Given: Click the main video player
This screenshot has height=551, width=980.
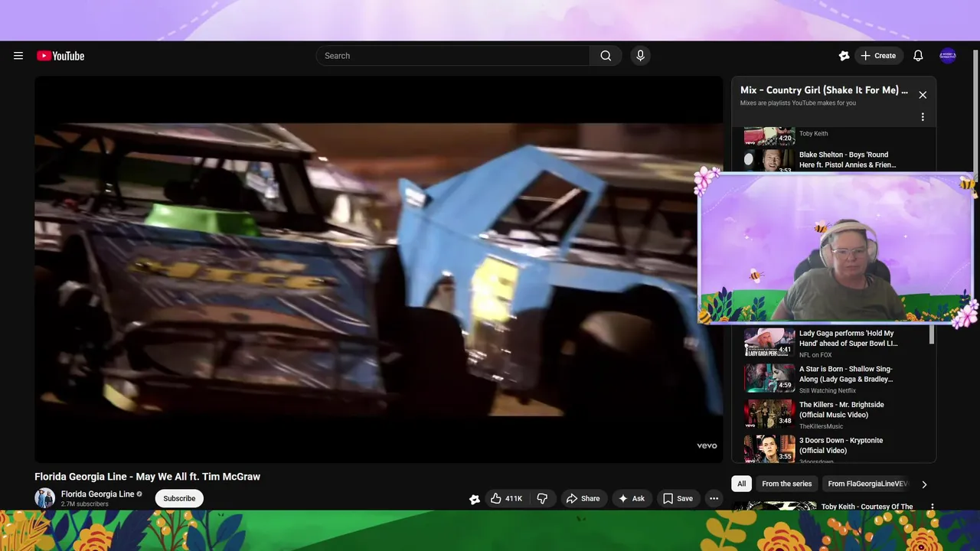Looking at the screenshot, I should tap(378, 269).
